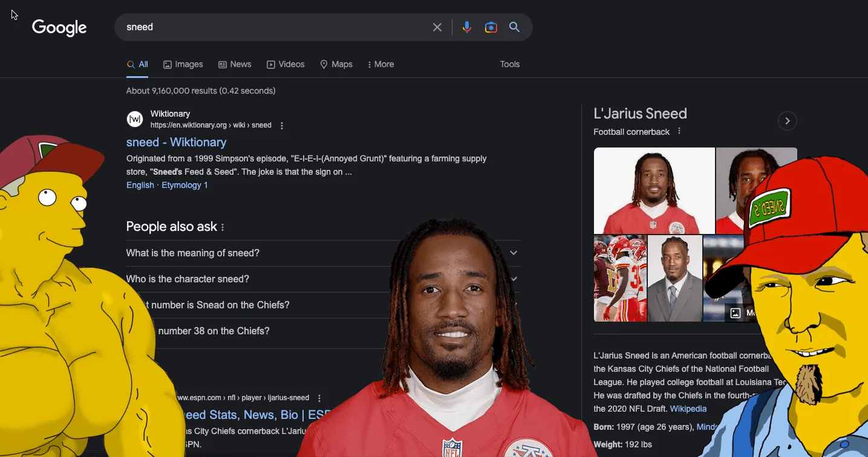Click the 'People also ask' heading
The width and height of the screenshot is (868, 457).
coord(171,227)
